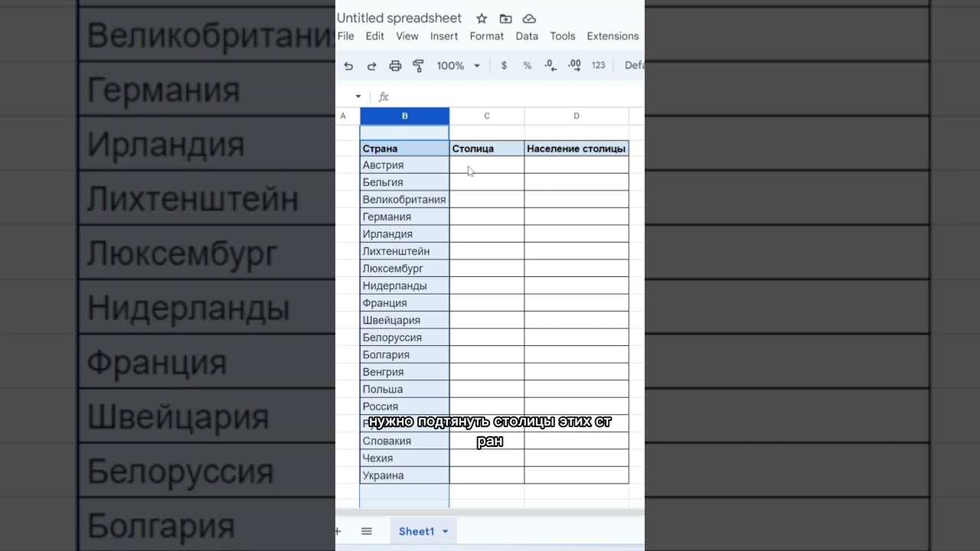Image resolution: width=980 pixels, height=551 pixels.
Task: Print the spreadsheet
Action: [x=395, y=66]
